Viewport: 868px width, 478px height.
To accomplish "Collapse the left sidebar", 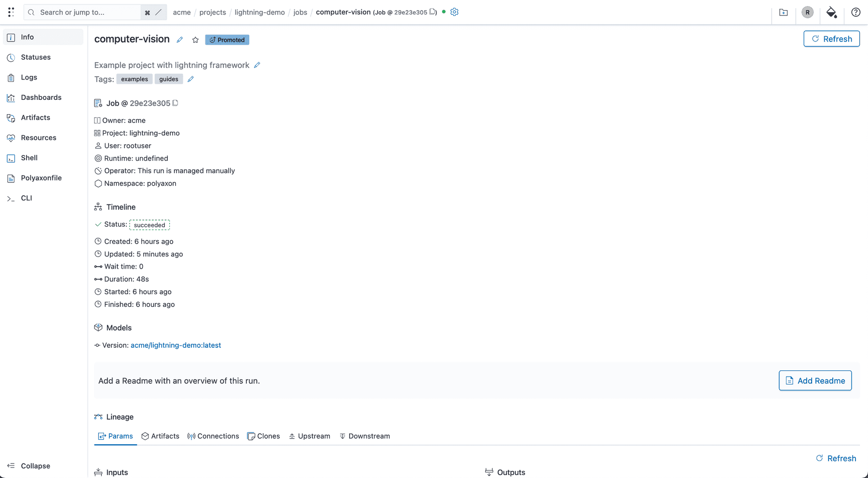I will click(x=34, y=465).
